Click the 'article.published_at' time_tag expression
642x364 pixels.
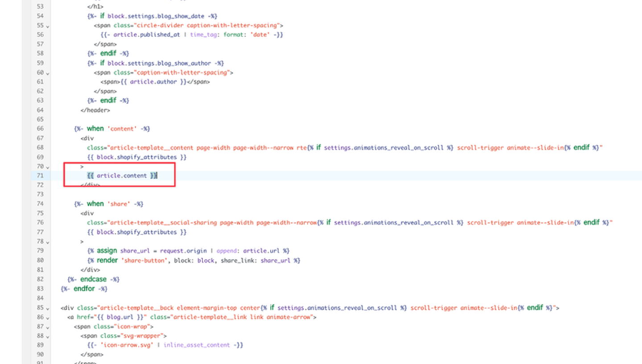point(192,35)
